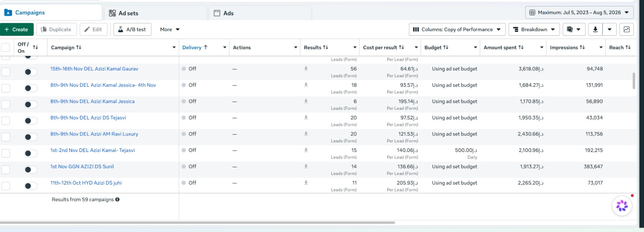The image size is (644, 232).
Task: Click the 500.00 daily budget cell
Action: click(x=450, y=153)
